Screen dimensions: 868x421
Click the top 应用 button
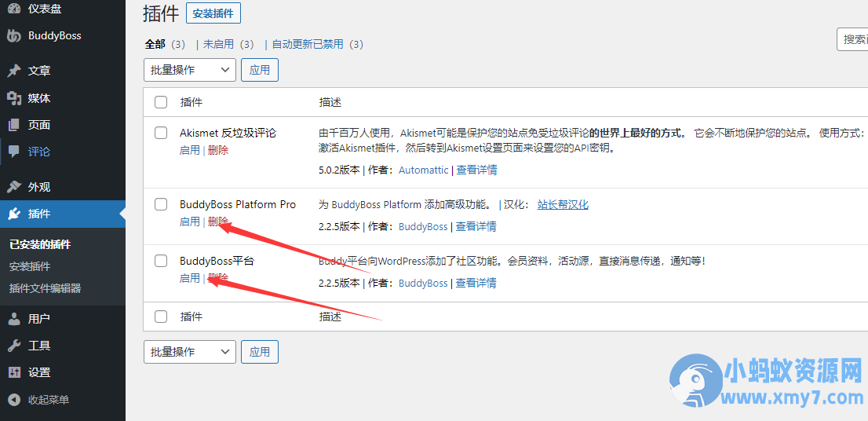click(260, 70)
